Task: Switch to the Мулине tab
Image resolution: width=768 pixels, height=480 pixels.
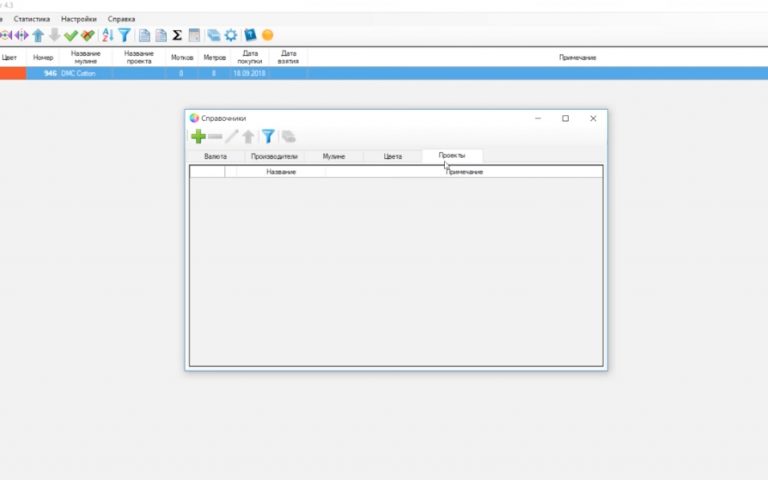Action: 334,156
